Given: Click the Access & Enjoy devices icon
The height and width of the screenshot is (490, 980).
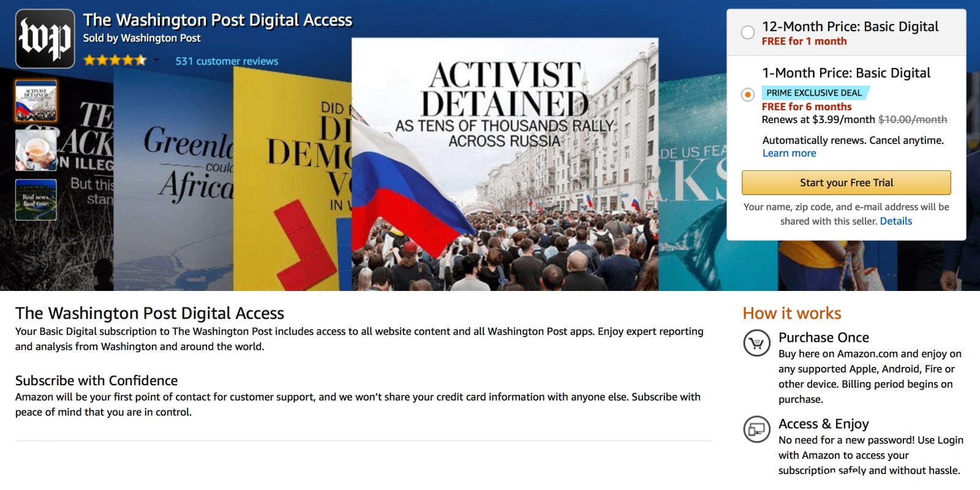Looking at the screenshot, I should tap(756, 429).
